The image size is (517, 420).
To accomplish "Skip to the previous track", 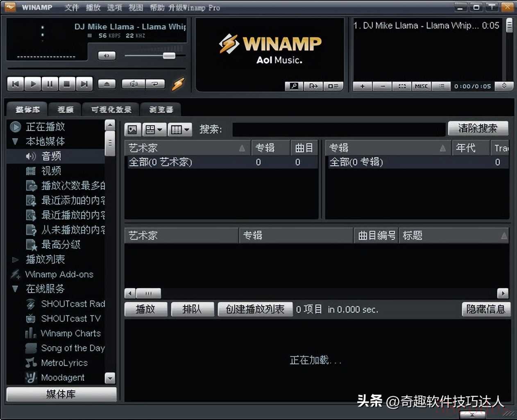I will [x=16, y=84].
